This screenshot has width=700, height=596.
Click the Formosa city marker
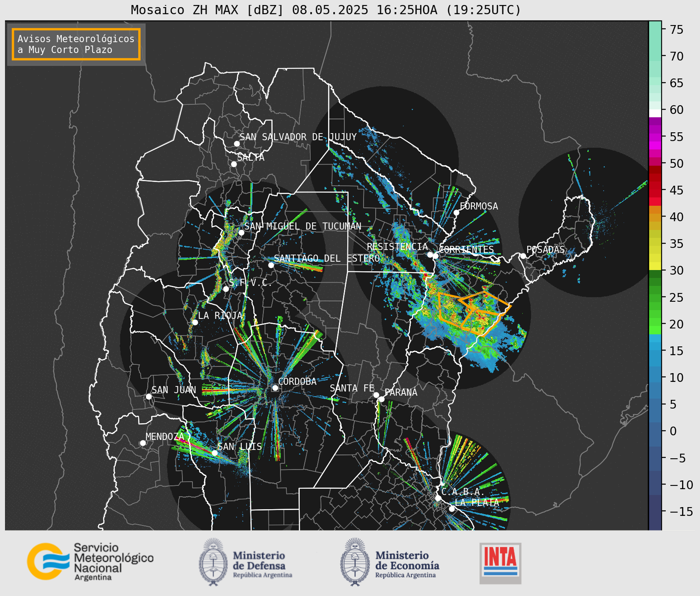click(456, 212)
